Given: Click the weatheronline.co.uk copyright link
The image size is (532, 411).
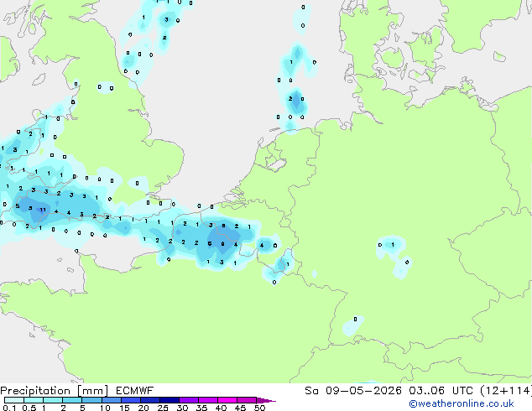Looking at the screenshot, I should pyautogui.click(x=462, y=403).
